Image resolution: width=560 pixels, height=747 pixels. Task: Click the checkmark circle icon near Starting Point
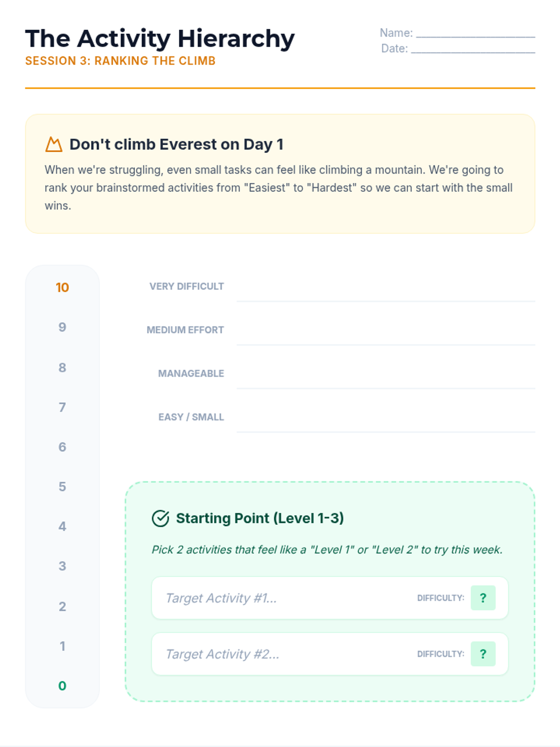[161, 518]
